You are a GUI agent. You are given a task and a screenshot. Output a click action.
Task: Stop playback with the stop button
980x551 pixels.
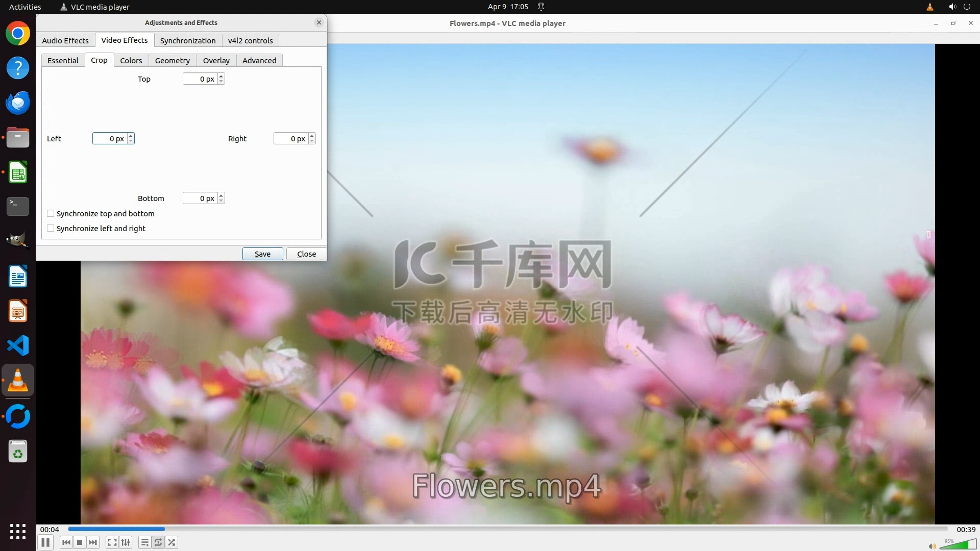tap(80, 542)
